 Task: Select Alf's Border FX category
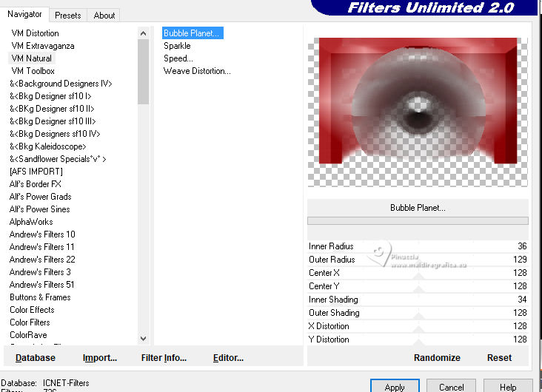click(36, 184)
